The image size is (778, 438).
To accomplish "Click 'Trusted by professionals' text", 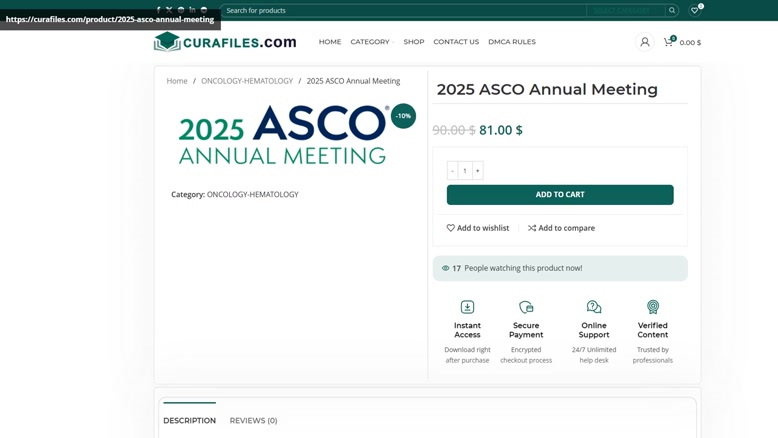I will click(652, 355).
